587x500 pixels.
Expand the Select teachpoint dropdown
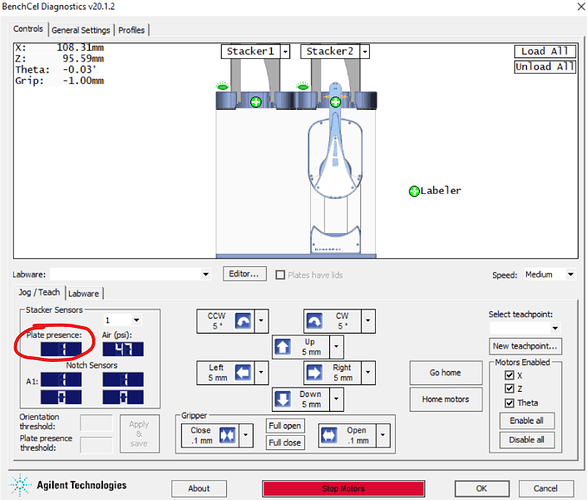click(525, 328)
